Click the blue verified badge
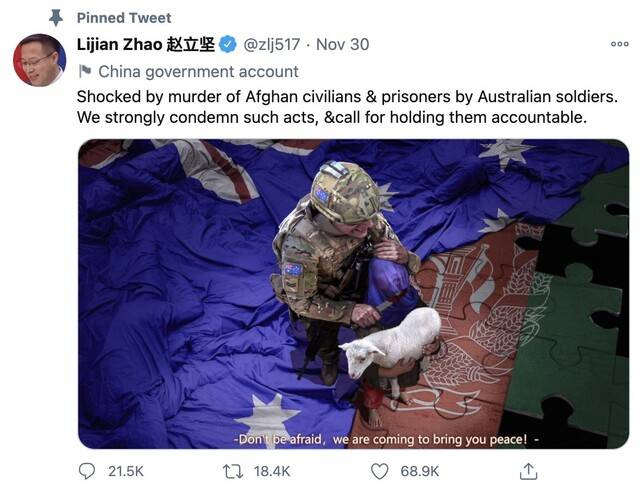The image size is (640, 487). 228,44
